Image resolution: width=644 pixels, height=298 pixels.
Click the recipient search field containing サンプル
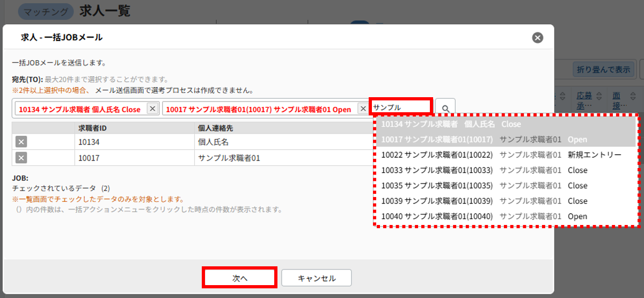[401, 107]
